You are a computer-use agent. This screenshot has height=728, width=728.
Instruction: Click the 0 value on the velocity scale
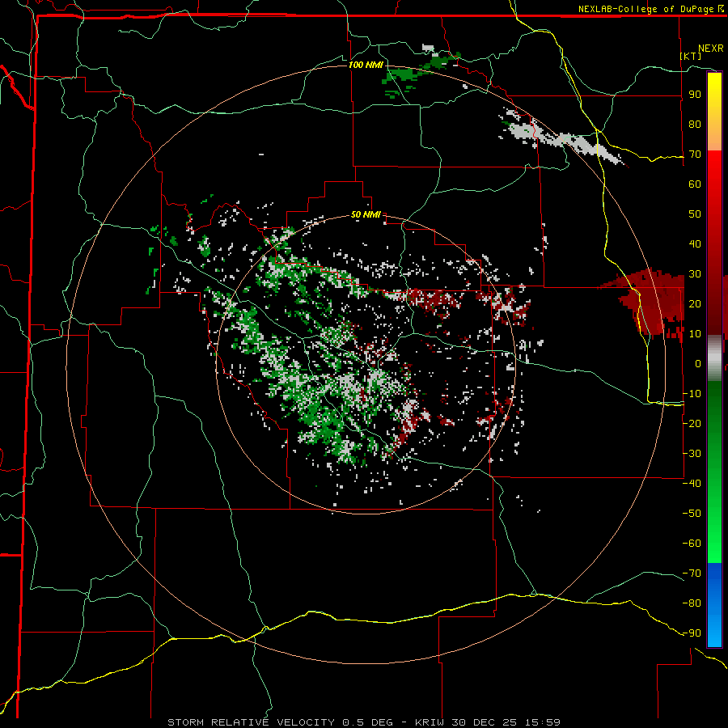(x=698, y=364)
